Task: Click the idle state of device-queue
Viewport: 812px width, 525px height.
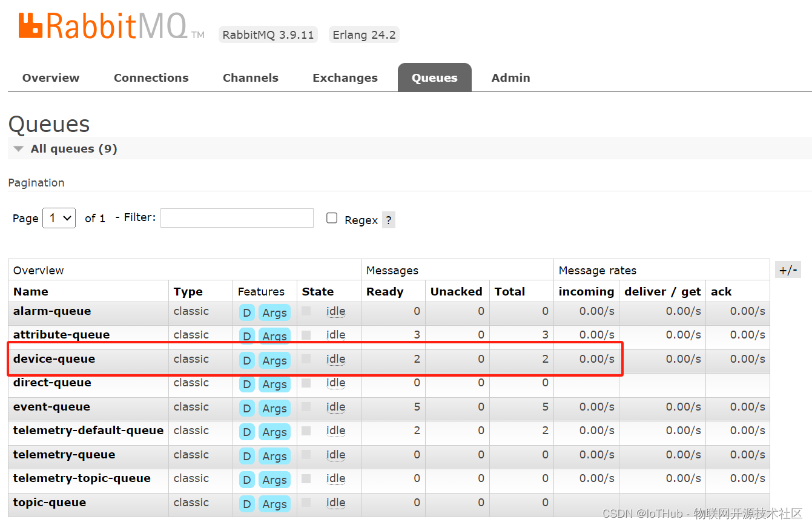Action: (x=335, y=359)
